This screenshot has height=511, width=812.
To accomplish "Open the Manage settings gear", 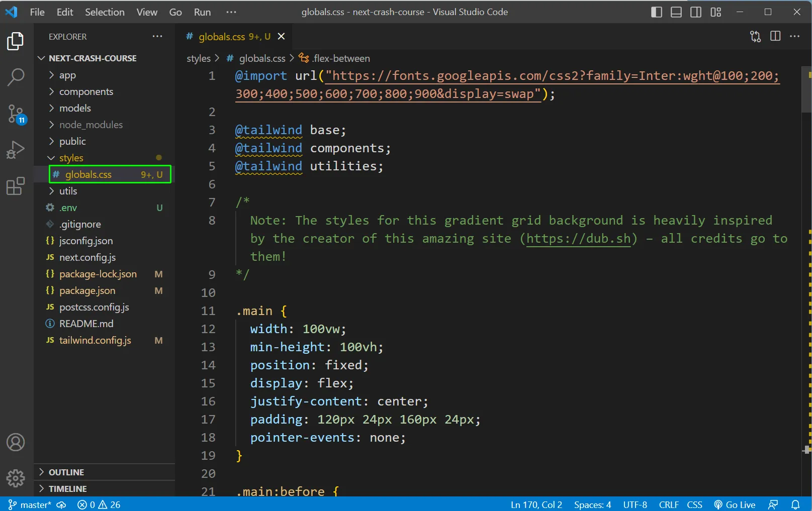I will [x=16, y=478].
